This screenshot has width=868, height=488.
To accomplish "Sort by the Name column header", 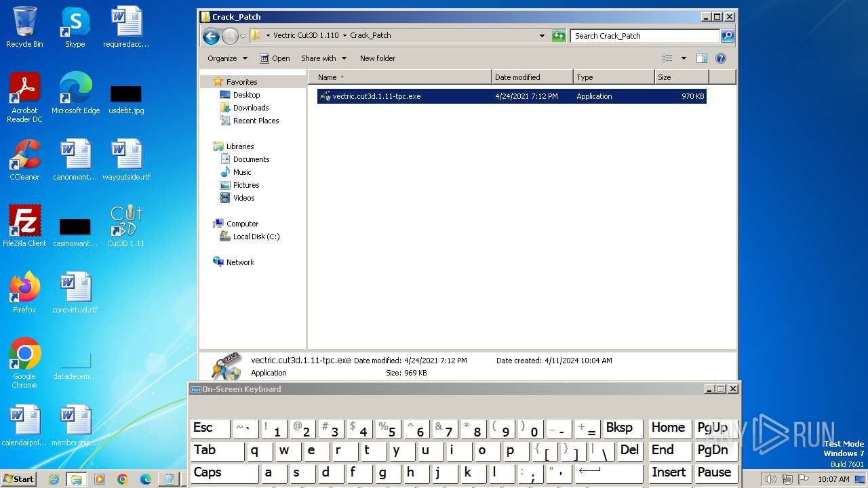I will (400, 77).
